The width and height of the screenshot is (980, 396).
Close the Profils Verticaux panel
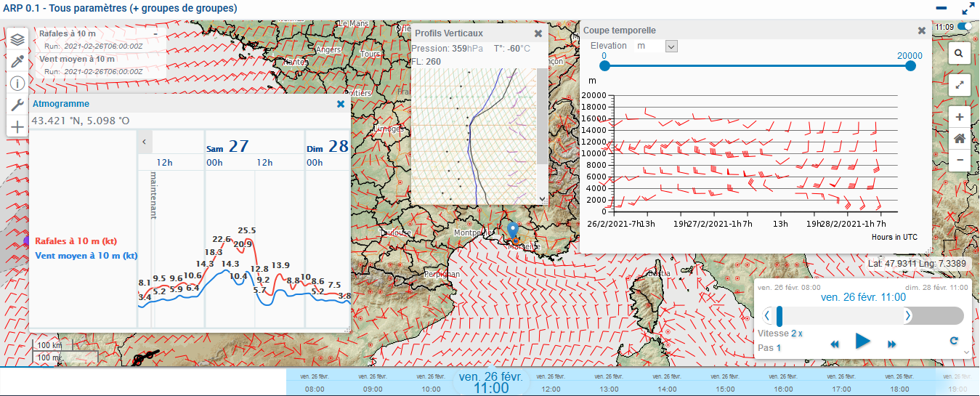(x=538, y=33)
